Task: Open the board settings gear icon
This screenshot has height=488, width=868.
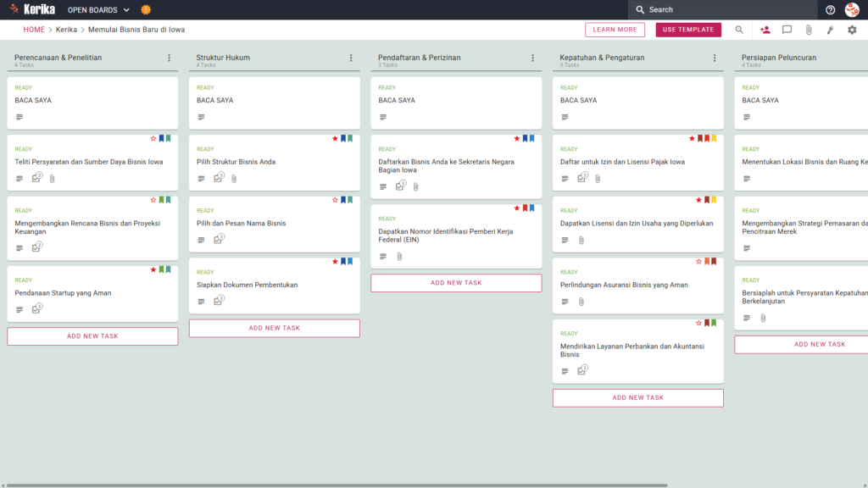Action: tap(852, 30)
